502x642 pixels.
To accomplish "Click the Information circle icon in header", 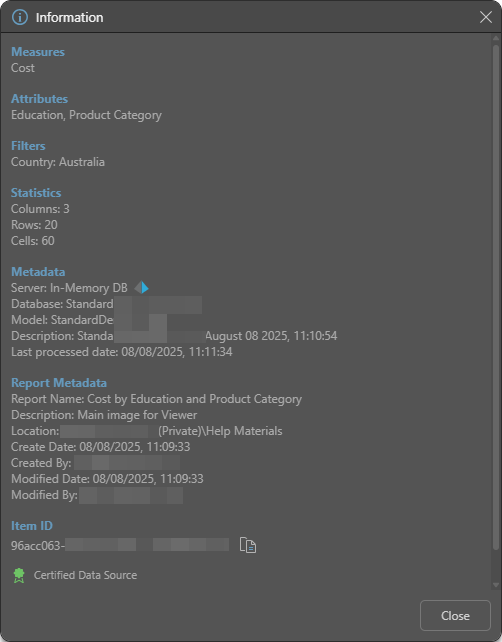I will point(20,18).
